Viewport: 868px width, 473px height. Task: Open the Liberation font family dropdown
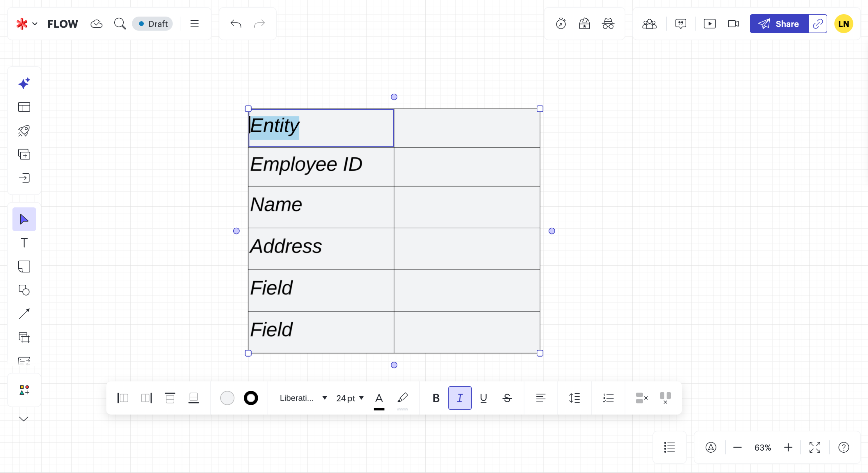303,398
